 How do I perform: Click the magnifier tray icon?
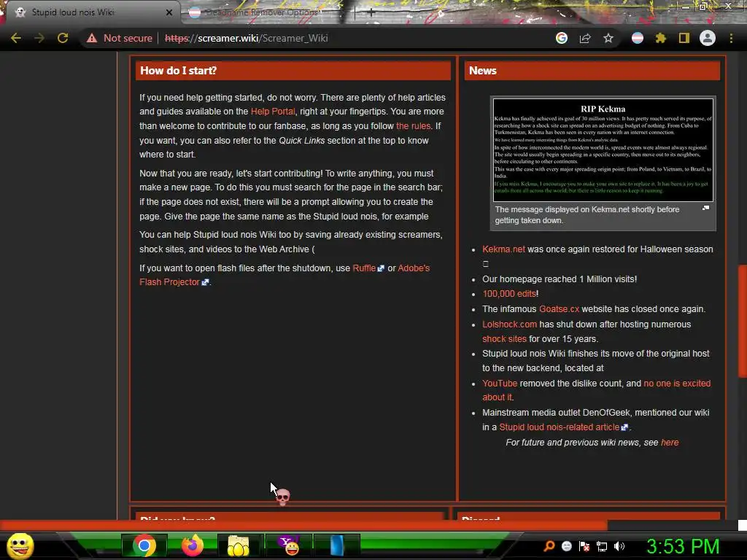549,546
